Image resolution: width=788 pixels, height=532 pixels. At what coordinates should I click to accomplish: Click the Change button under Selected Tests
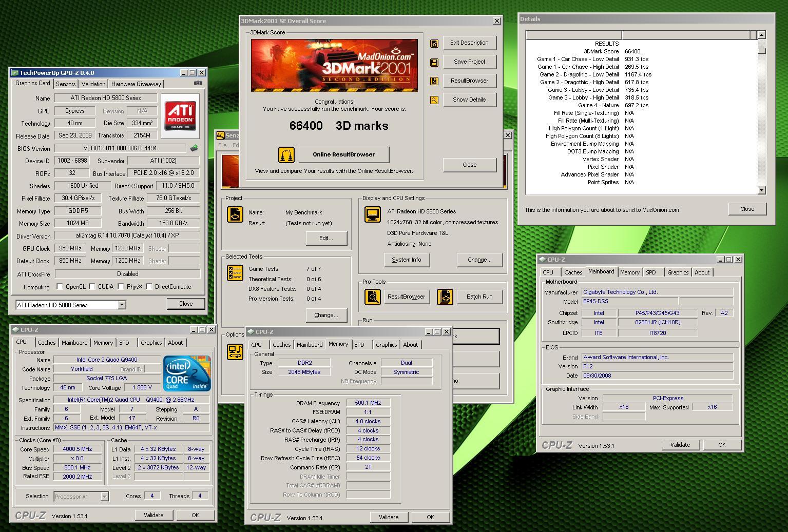click(x=326, y=316)
